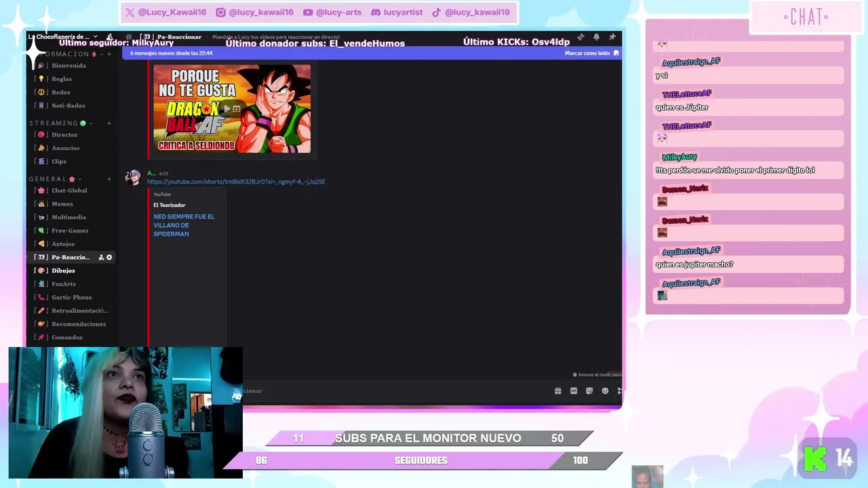Open Dragon Ball AF video in popout
Viewport: 868px width, 488px height.
coord(237,108)
